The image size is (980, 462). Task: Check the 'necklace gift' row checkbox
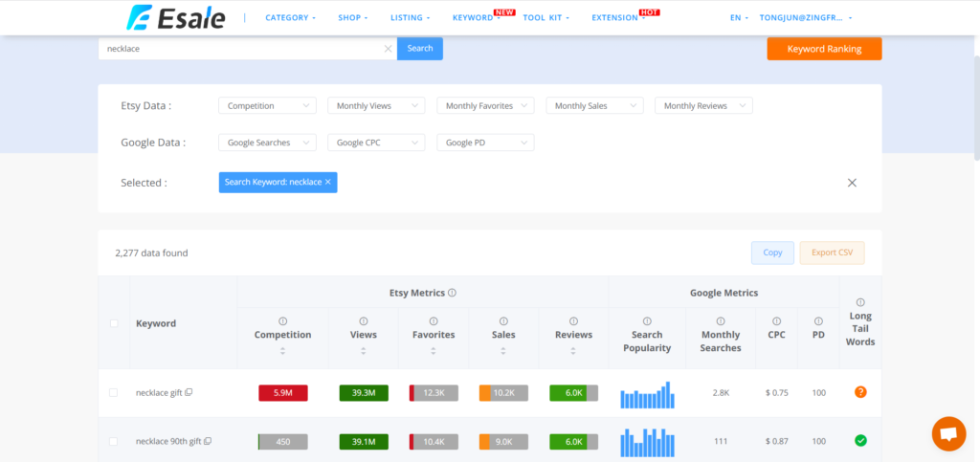click(114, 392)
